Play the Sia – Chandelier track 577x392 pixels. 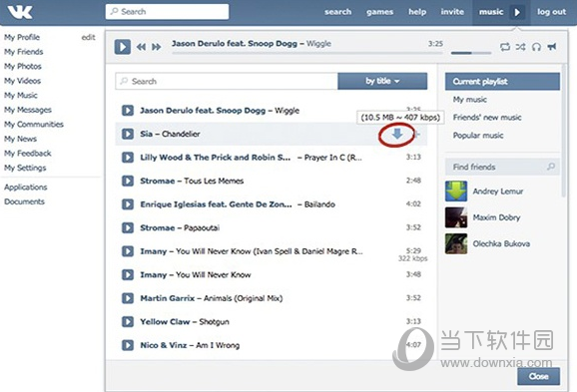128,134
